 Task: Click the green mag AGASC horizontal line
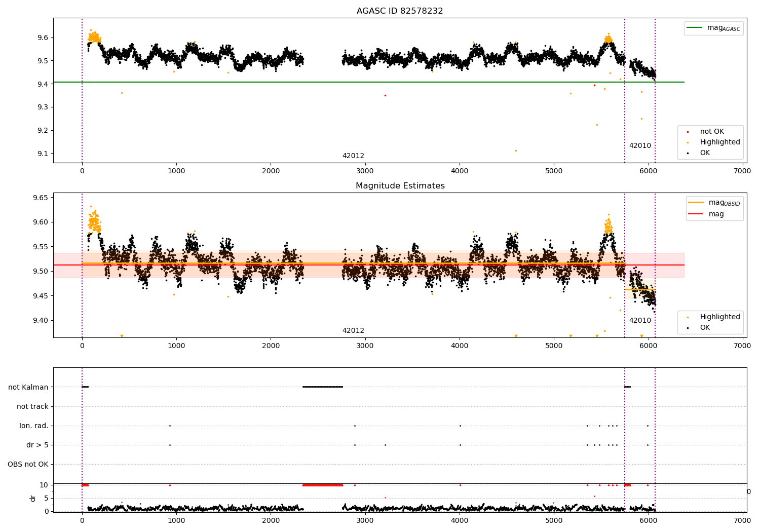368,82
